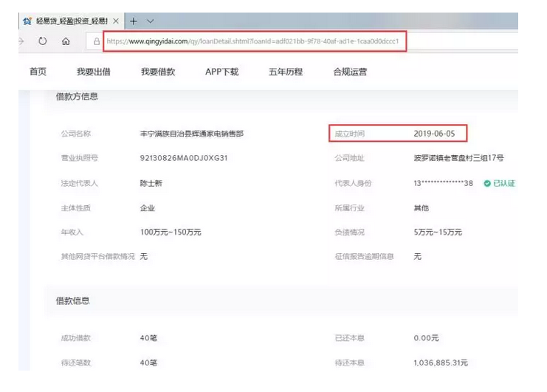
Task: Click the address bar lock icon
Action: (97, 41)
